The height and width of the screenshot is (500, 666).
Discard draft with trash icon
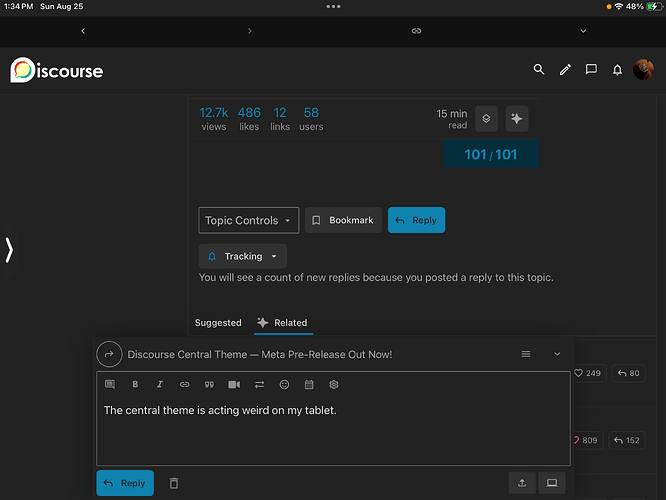pyautogui.click(x=174, y=483)
